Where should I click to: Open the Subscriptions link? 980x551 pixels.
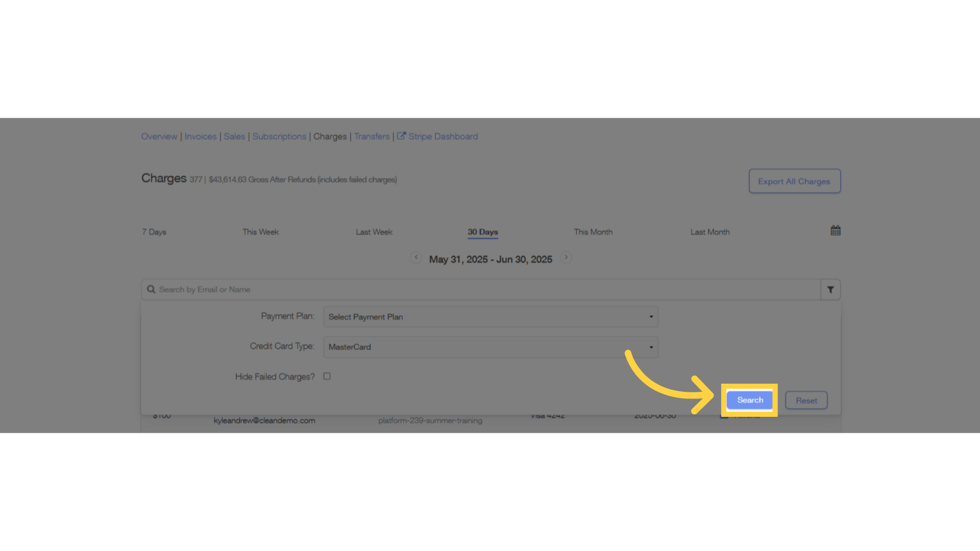(279, 137)
